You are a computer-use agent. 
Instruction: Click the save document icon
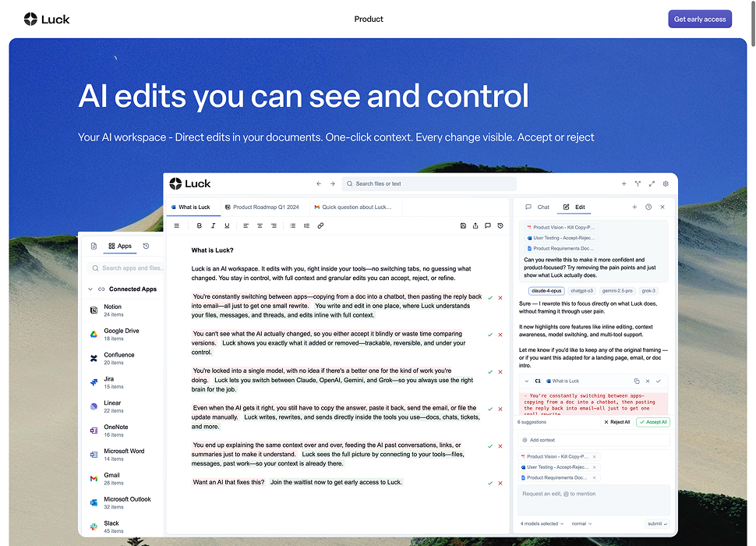pos(463,225)
